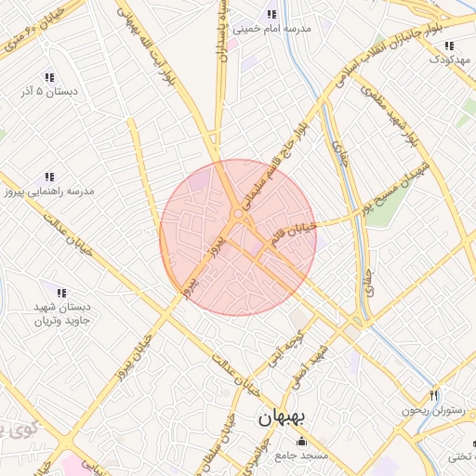Select the مدرسه راهنمایی پیروز school icon
This screenshot has height=476, width=476.
[x=49, y=177]
